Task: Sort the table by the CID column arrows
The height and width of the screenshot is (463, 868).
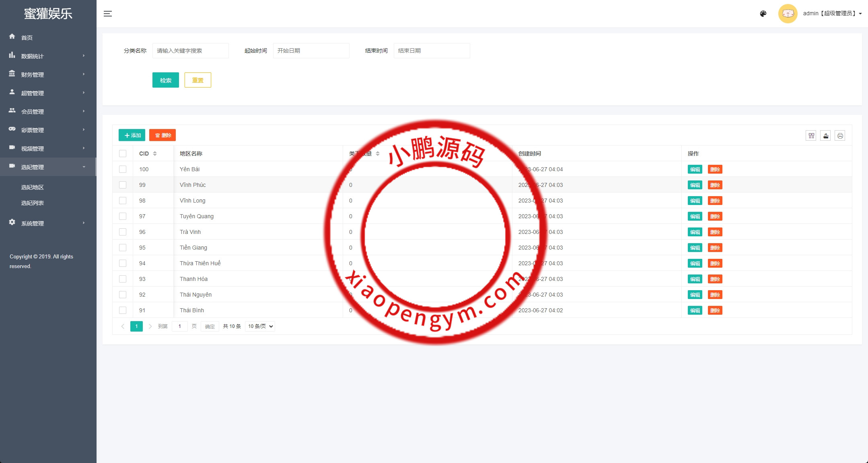Action: (x=155, y=154)
